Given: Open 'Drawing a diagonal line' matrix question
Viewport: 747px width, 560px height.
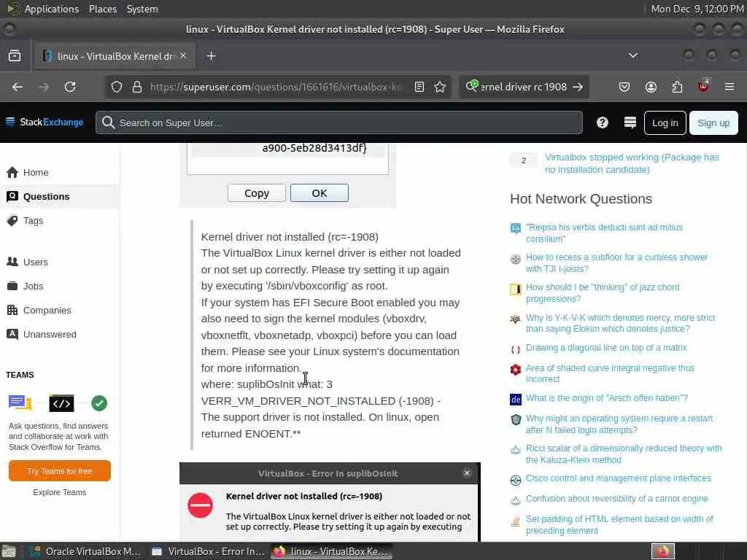Looking at the screenshot, I should pyautogui.click(x=606, y=348).
